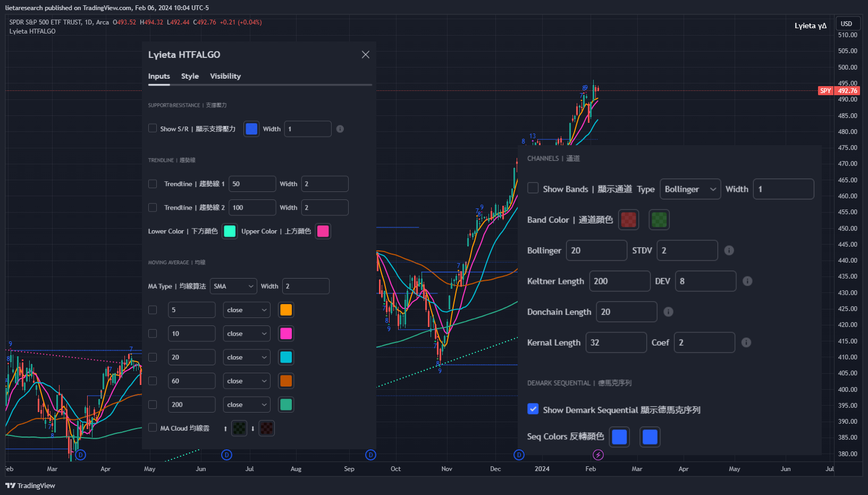Switch to the Inputs tab

(x=159, y=76)
